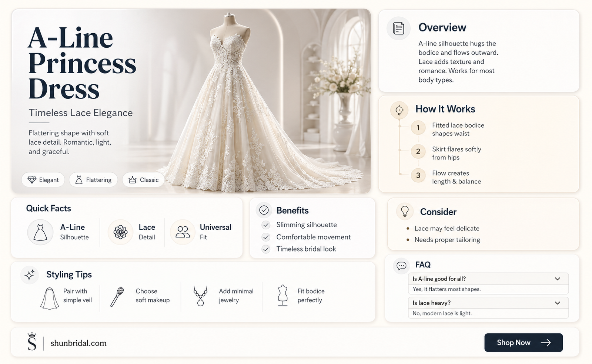This screenshot has height=364, width=592.
Task: Click 'Fit bodice perfectly' tip text
Action: click(311, 296)
